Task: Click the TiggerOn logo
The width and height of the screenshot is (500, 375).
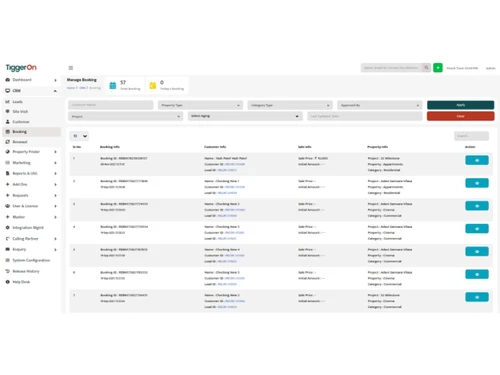Action: coord(21,68)
